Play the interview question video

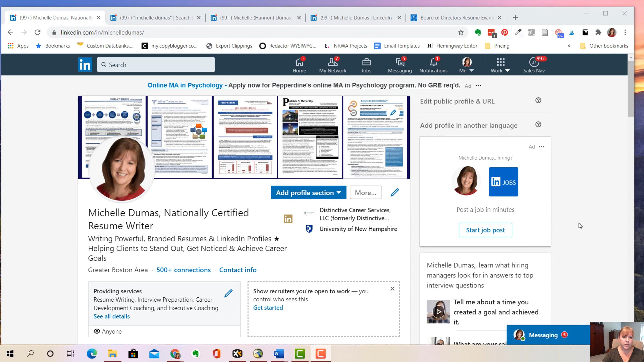point(438,312)
